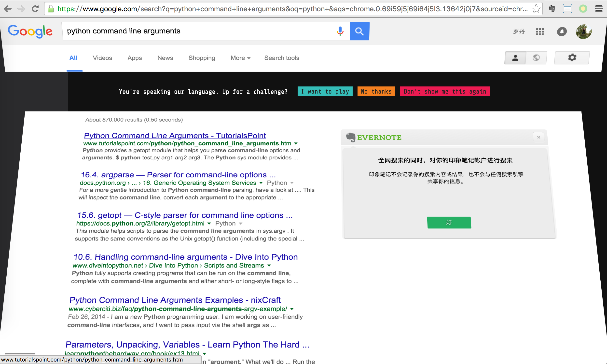Image resolution: width=607 pixels, height=364 pixels.
Task: Click the green 好 button in Evernote popup
Action: [x=449, y=222]
